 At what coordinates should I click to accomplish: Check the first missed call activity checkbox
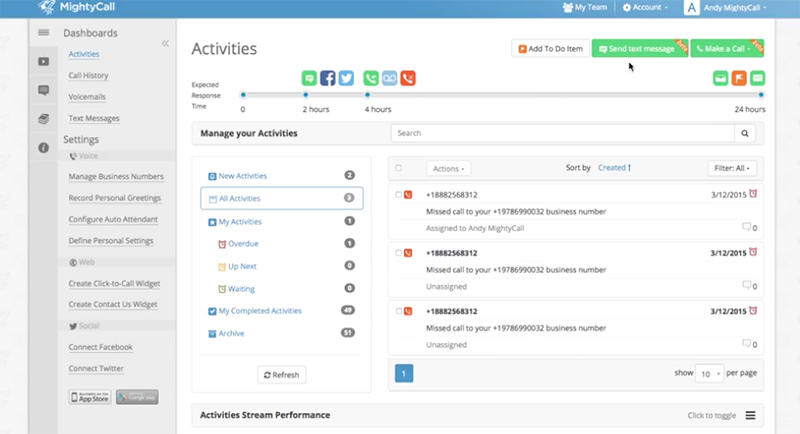(398, 195)
